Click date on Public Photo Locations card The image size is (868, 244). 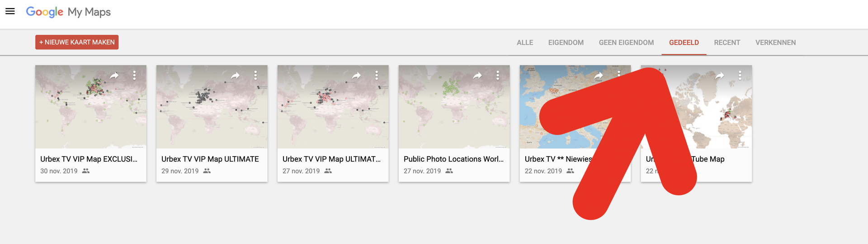[x=422, y=171]
